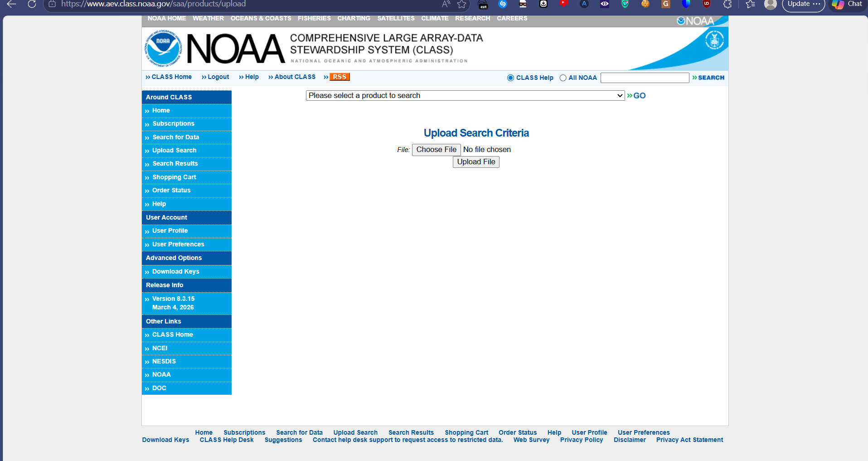Open the black 'ext' extension icon

tap(483, 4)
